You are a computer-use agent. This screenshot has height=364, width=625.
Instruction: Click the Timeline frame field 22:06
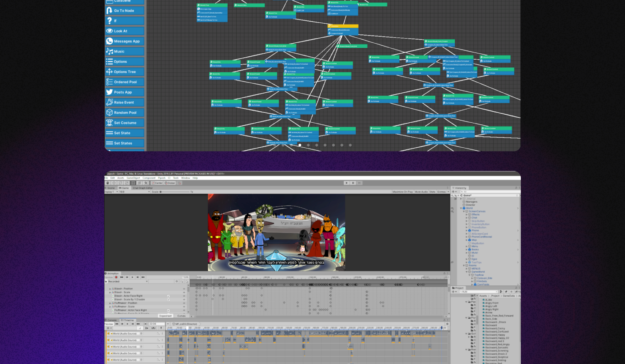[157, 324]
